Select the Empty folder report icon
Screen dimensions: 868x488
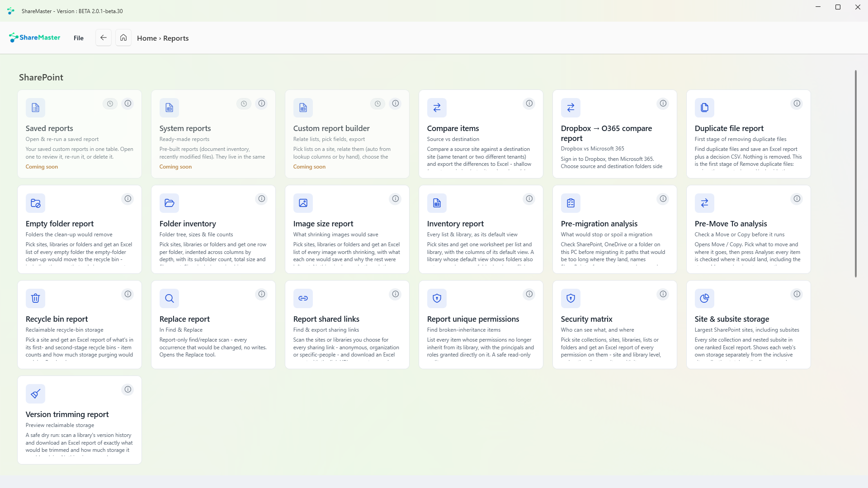[x=35, y=203]
